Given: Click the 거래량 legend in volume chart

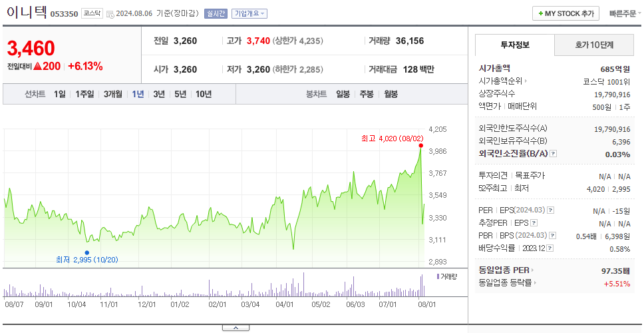Looking at the screenshot, I should pos(447,276).
